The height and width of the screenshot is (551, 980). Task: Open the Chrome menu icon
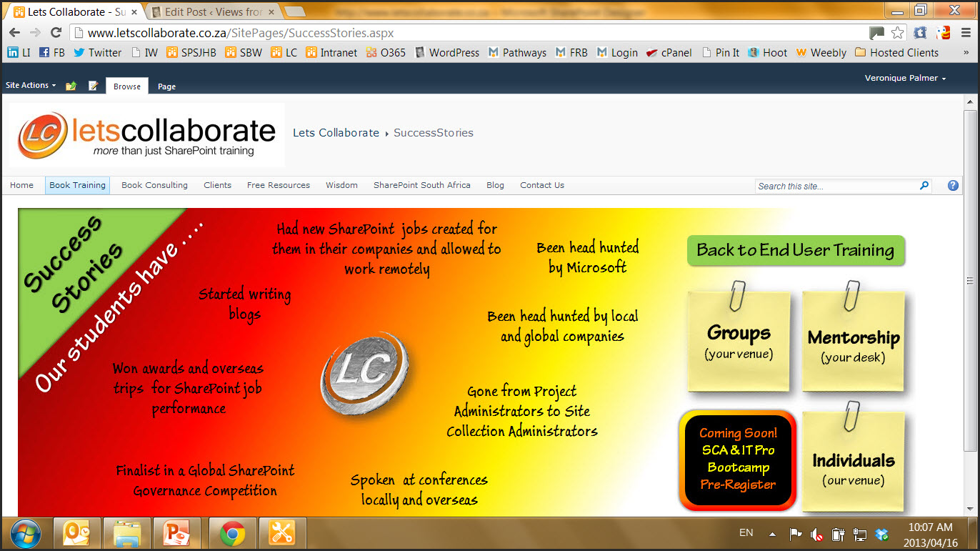coord(965,33)
